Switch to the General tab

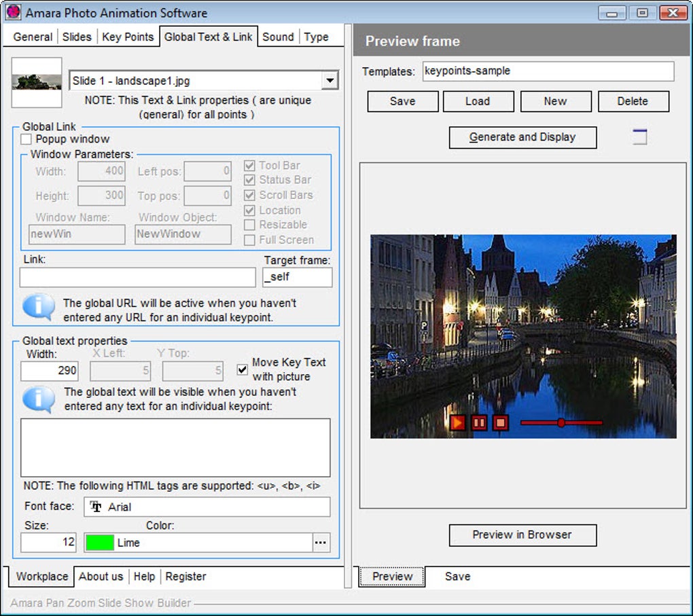click(33, 37)
